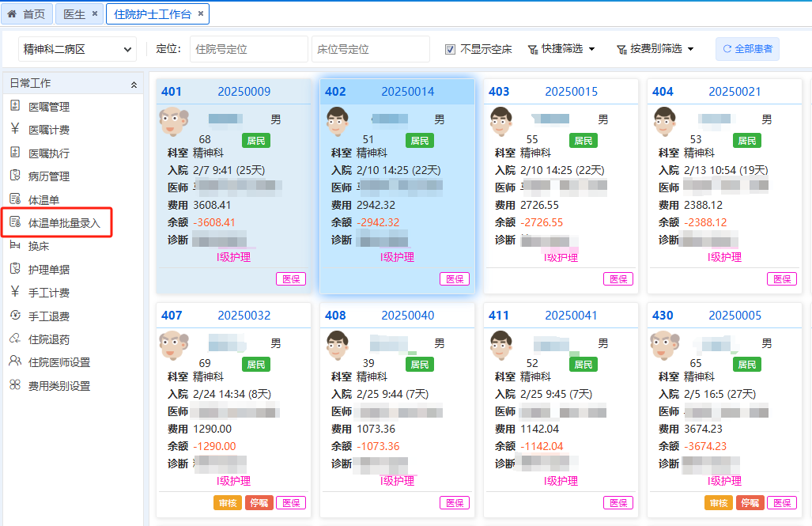
Task: Click patient avatar on bed 408 card
Action: (x=337, y=346)
